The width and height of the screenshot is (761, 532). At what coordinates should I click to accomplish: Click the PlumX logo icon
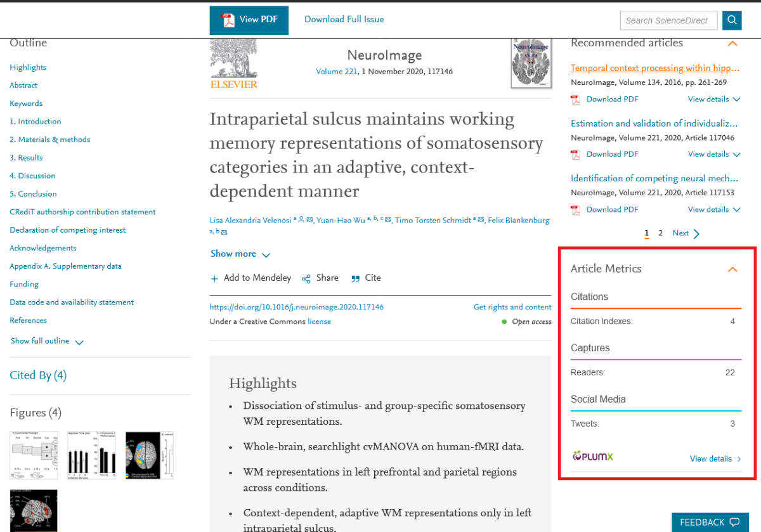(x=592, y=456)
